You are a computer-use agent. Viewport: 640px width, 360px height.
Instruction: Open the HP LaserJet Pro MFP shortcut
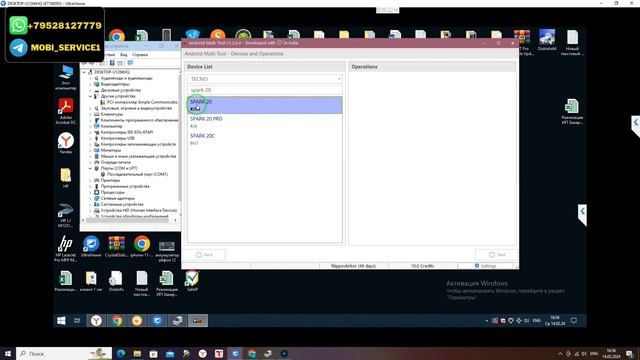point(65,249)
